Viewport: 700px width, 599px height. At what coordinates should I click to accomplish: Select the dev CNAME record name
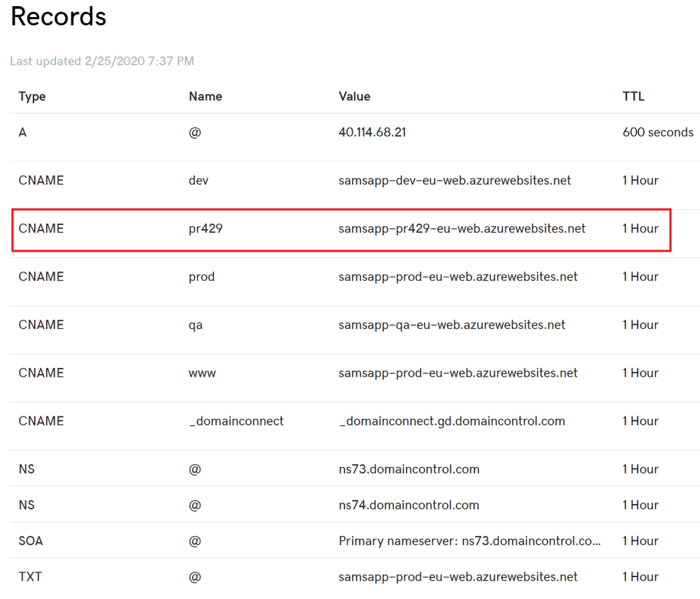[198, 181]
